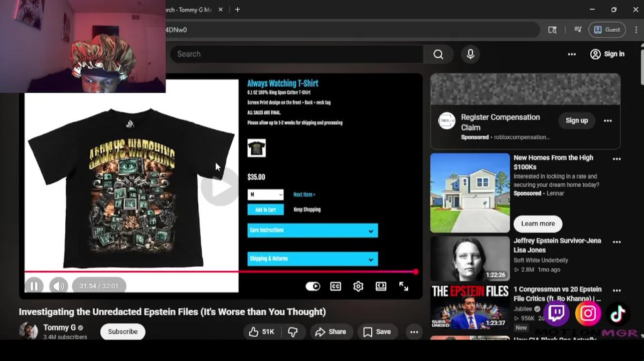The height and width of the screenshot is (361, 644).
Task: Switch to theater mode icon
Action: point(381,286)
